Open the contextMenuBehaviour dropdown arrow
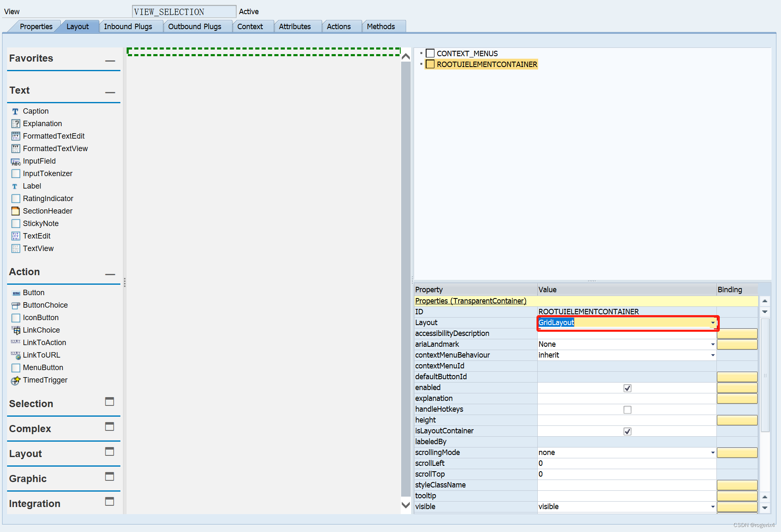 coord(713,355)
